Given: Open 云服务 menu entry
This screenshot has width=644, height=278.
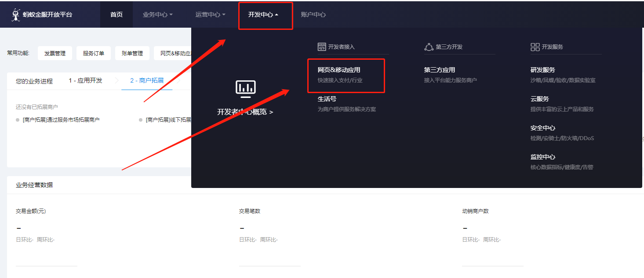Looking at the screenshot, I should pos(540,99).
